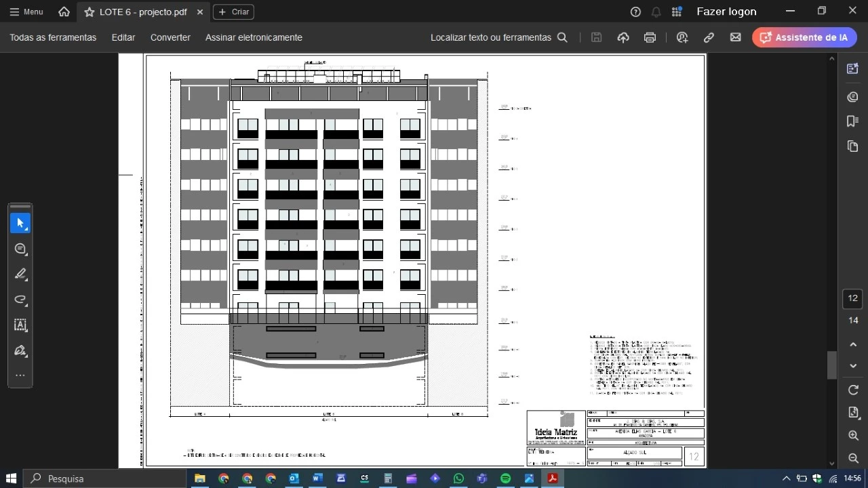The image size is (868, 488).
Task: Click the vertical scrollbar thumb
Action: tap(832, 365)
